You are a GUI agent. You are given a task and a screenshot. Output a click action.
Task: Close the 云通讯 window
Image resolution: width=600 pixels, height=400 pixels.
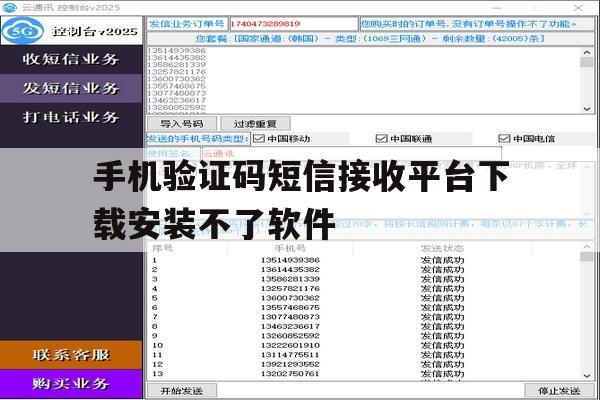coord(578,8)
